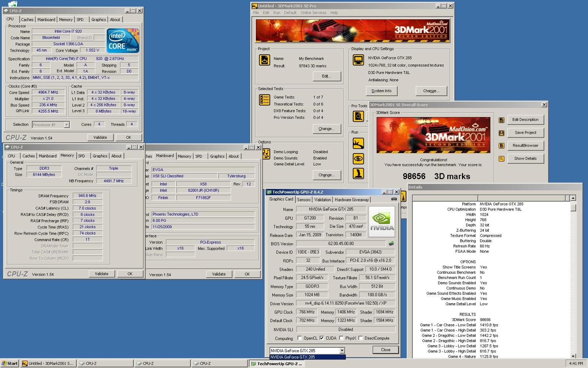Click the Options demo looping icon

pyautogui.click(x=266, y=154)
